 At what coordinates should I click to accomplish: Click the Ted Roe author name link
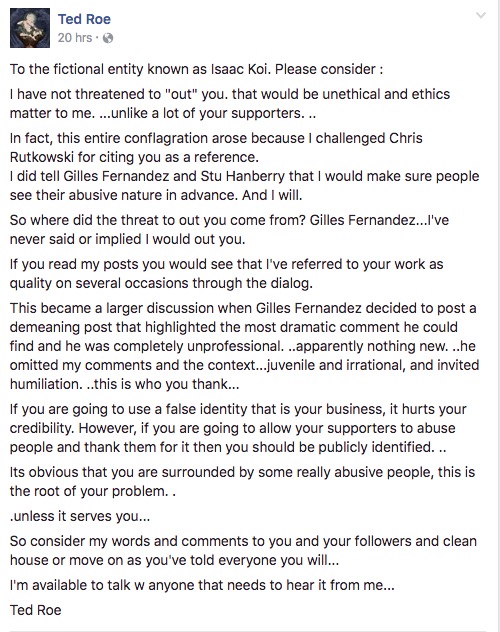tap(84, 19)
